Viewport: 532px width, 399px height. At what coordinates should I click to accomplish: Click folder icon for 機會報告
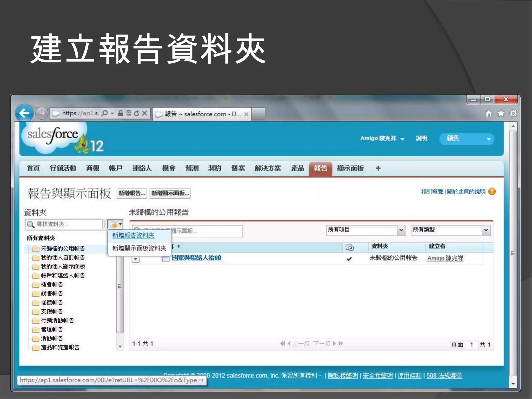coord(36,285)
